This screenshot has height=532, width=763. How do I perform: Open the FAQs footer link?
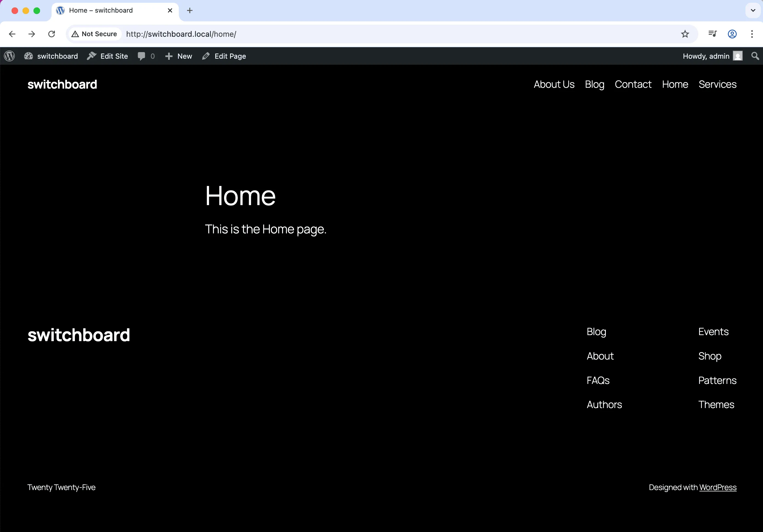click(598, 380)
